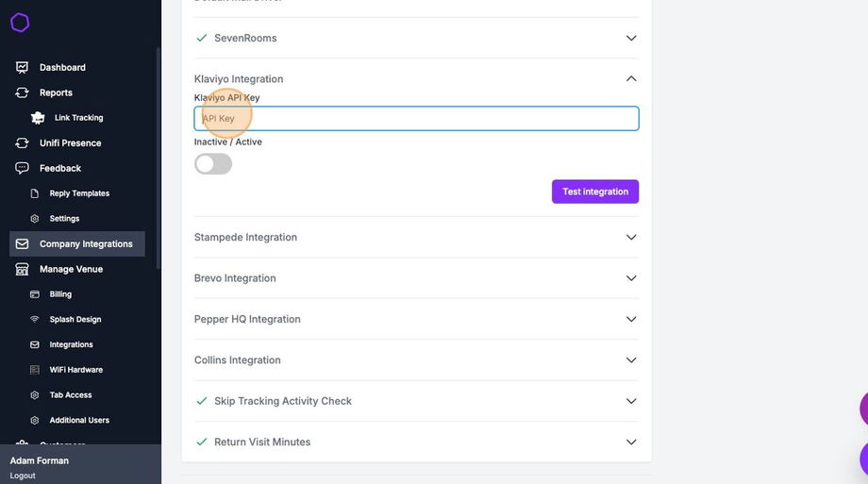Collapse the Klaviyo Integration section
Screen dimensions: 868x484
(x=631, y=79)
